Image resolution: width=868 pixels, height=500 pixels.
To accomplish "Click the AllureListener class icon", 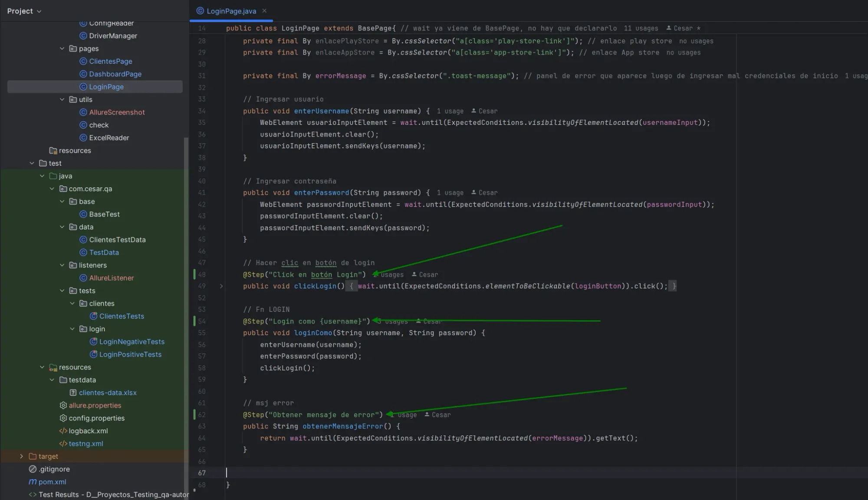I will click(83, 278).
